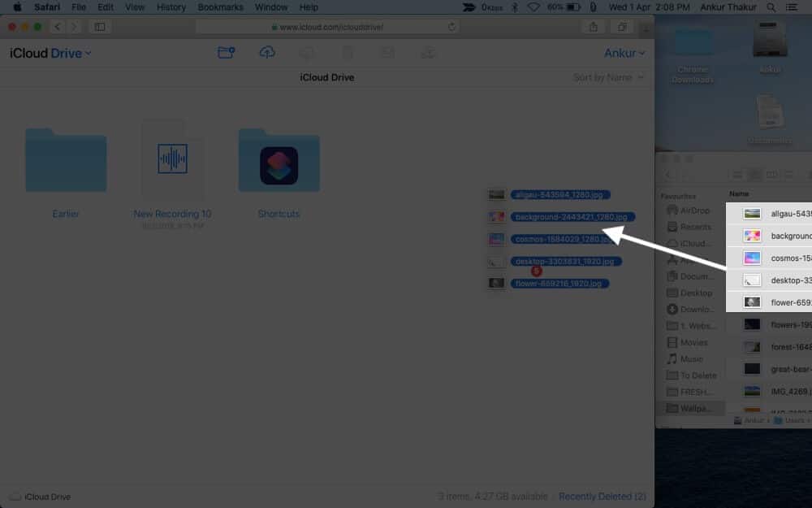
Task: Open Notification Center list icon
Action: (x=792, y=7)
